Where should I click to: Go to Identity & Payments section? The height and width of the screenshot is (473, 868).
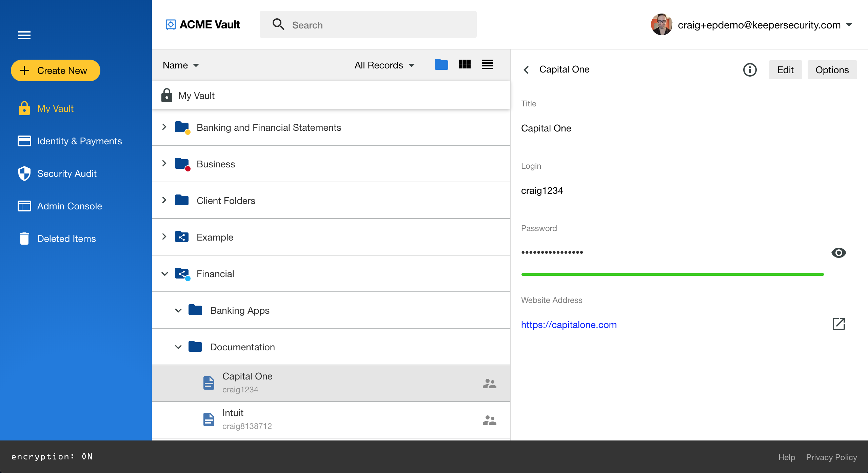tap(79, 141)
